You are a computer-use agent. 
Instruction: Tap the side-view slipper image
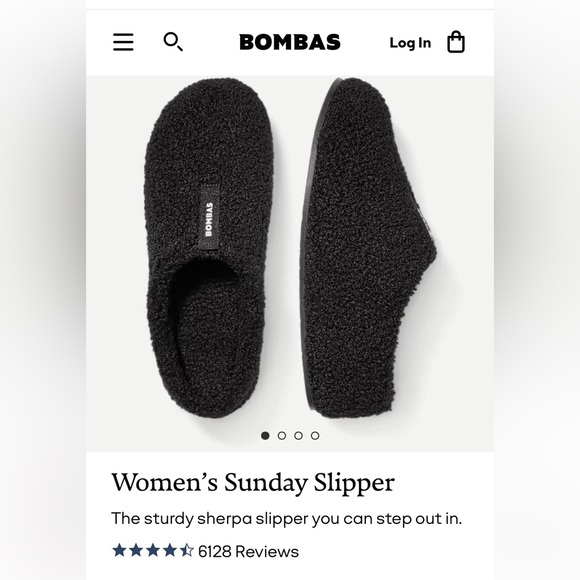coord(369,248)
